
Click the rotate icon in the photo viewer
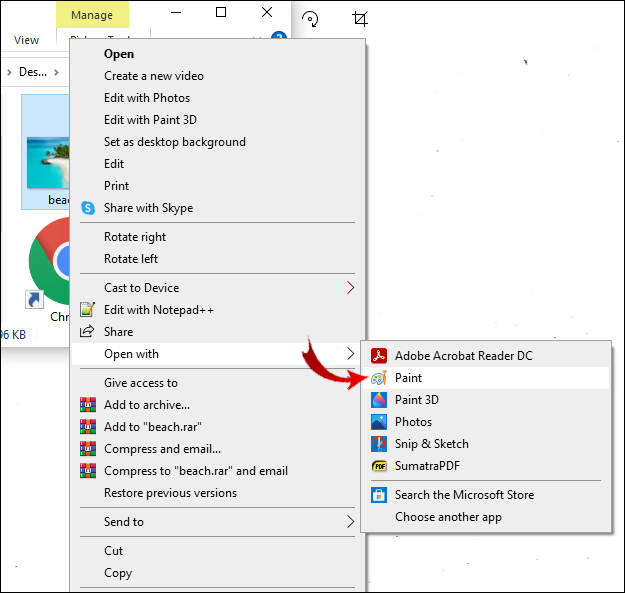point(310,19)
